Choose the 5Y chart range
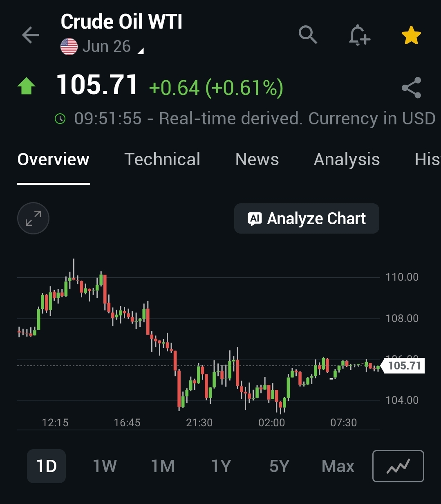This screenshot has width=441, height=504. coord(279,466)
